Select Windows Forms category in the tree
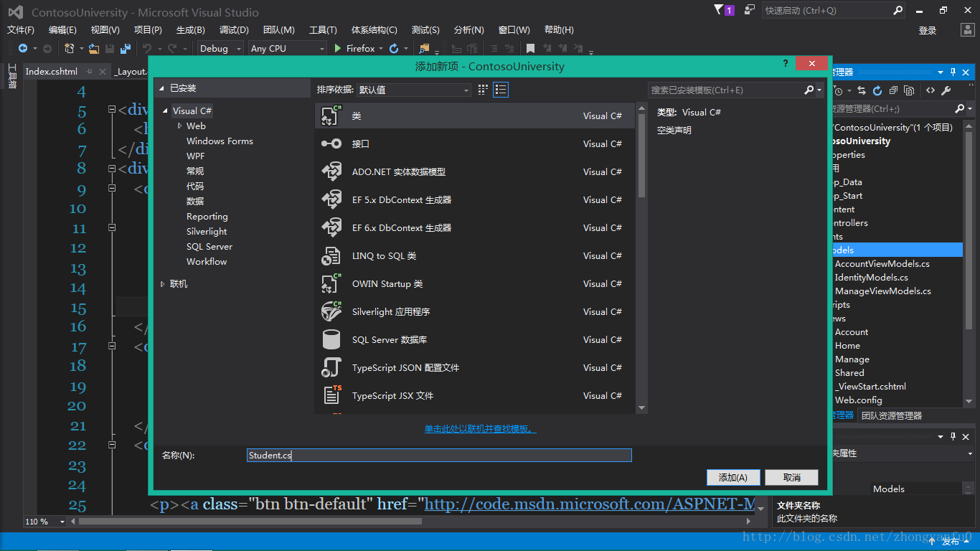This screenshot has width=980, height=551. (220, 141)
